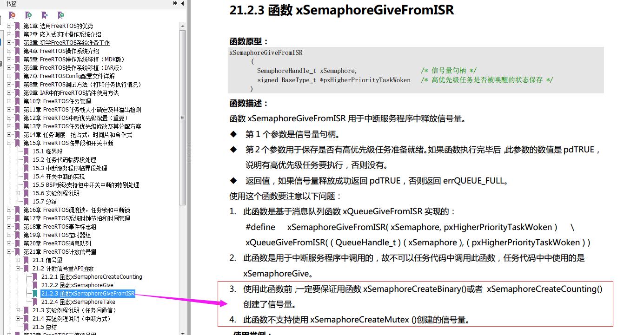
Task: Expand the 第20章 FreeRTOS消息队列 tree node
Action: pyautogui.click(x=9, y=243)
